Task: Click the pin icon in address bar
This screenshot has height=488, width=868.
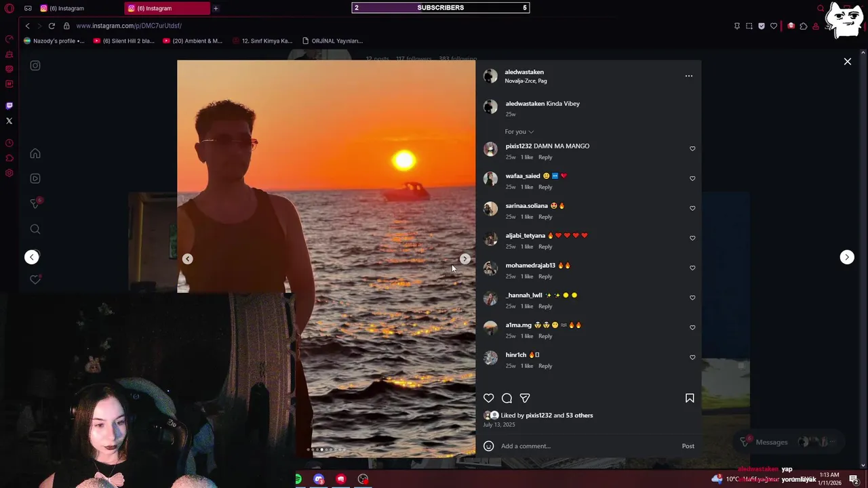Action: tap(737, 26)
